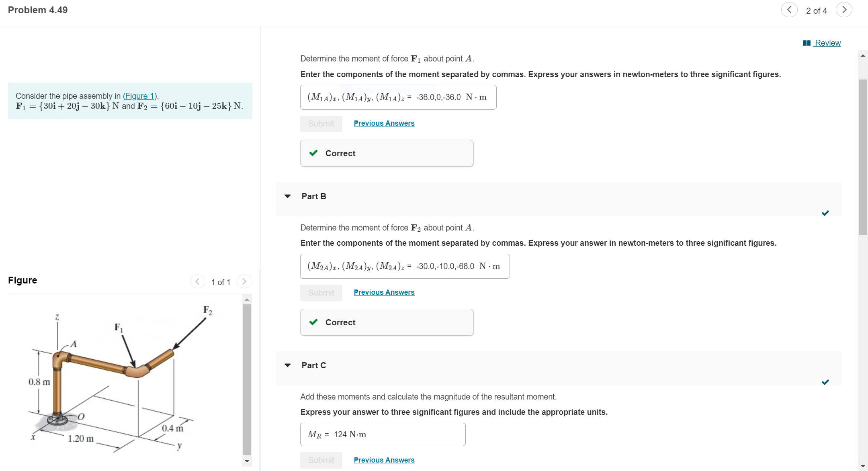
Task: Go to the previous problem arrow
Action: 789,10
